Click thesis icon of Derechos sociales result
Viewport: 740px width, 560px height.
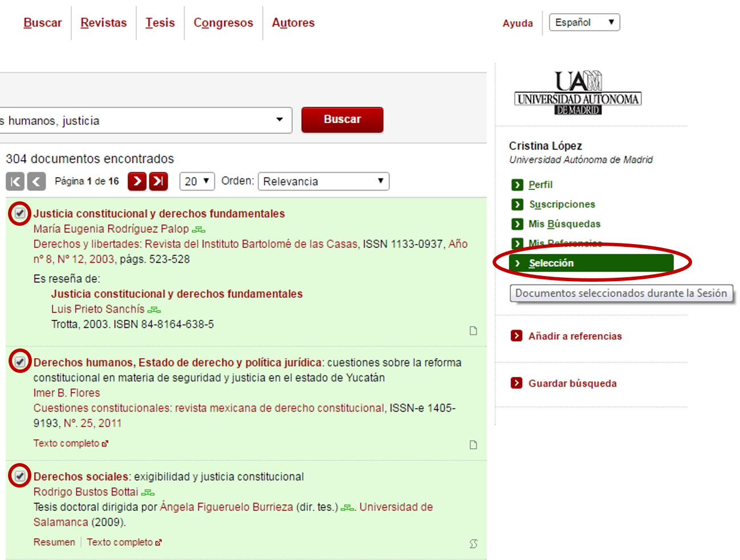pos(473,543)
